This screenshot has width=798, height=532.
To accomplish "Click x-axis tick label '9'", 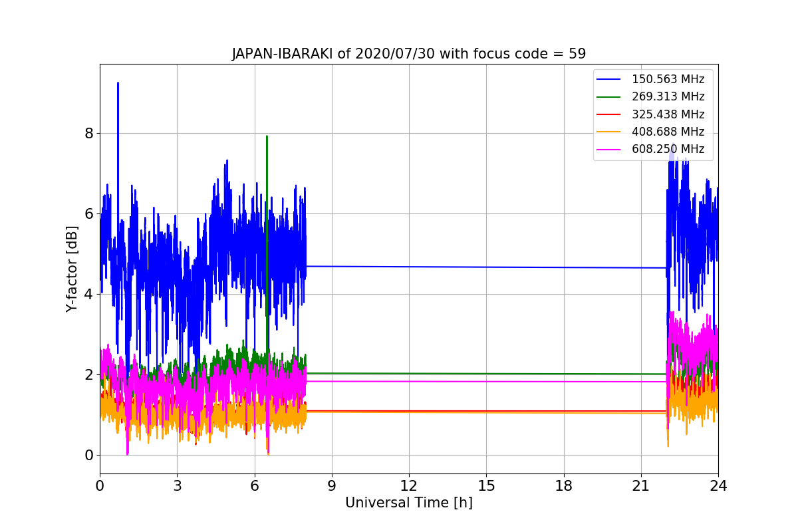I will click(x=332, y=486).
